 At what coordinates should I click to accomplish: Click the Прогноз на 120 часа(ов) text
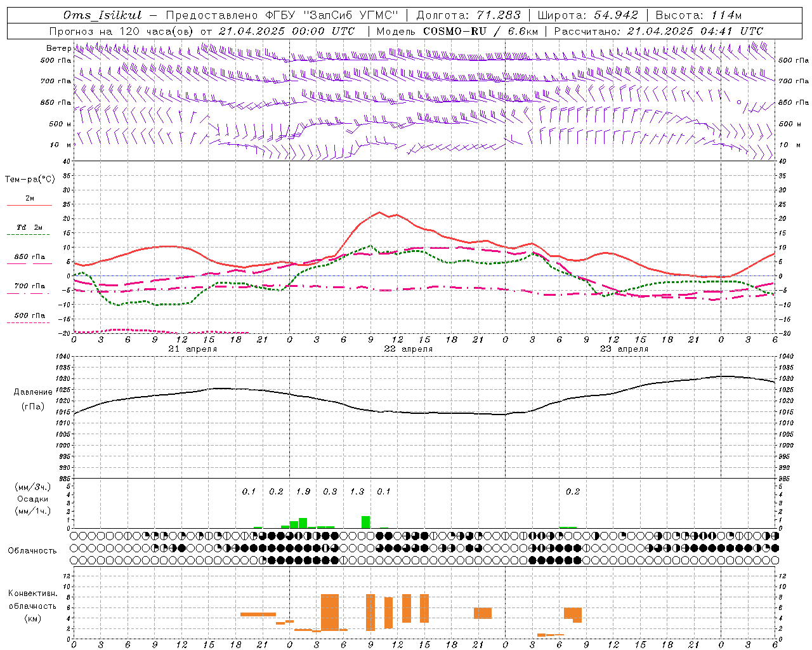(x=122, y=31)
